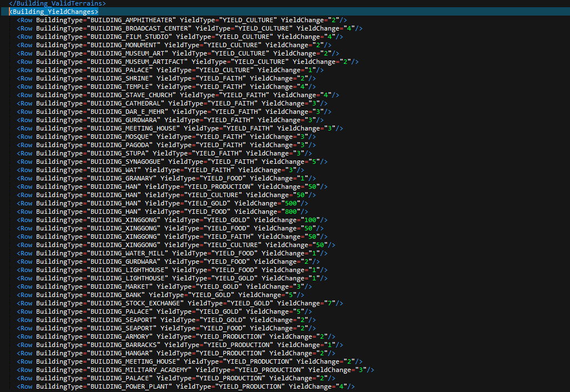Click the highlighted <Building_YieldChanges> opening tag
Image resolution: width=570 pixels, height=392 pixels.
[x=53, y=12]
